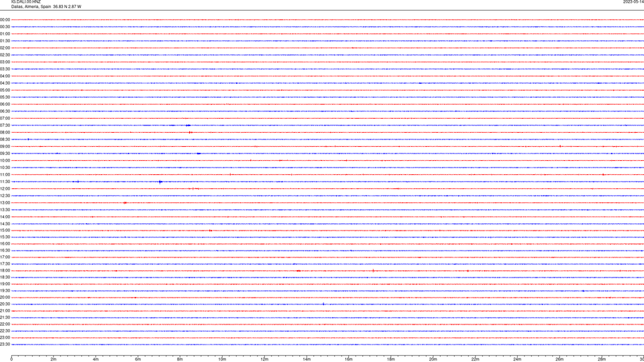Viewport: 644px width, 362px height.
Task: Select the 07:30 trace time label
Action: coord(5,125)
